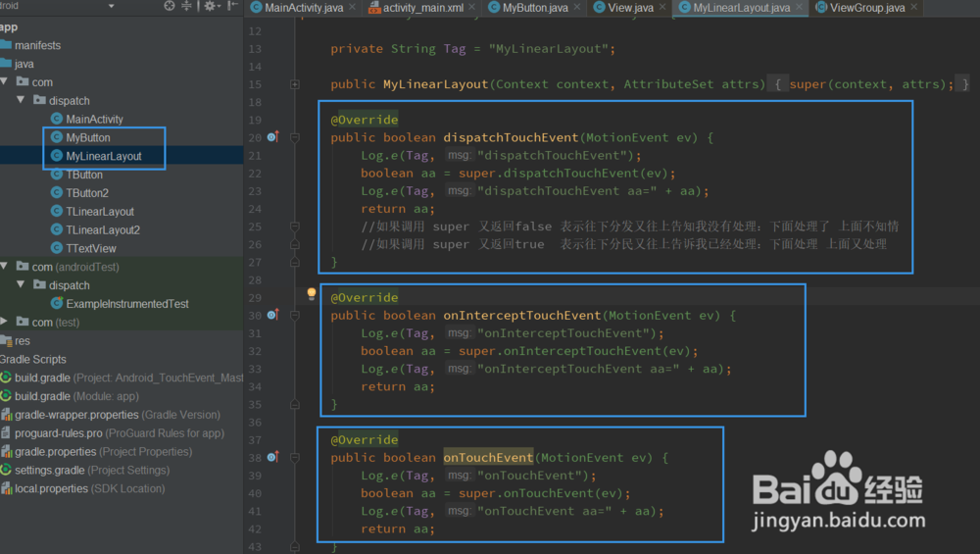The image size is (980, 554).
Task: Click the override gutter icon on line 38
Action: [272, 457]
